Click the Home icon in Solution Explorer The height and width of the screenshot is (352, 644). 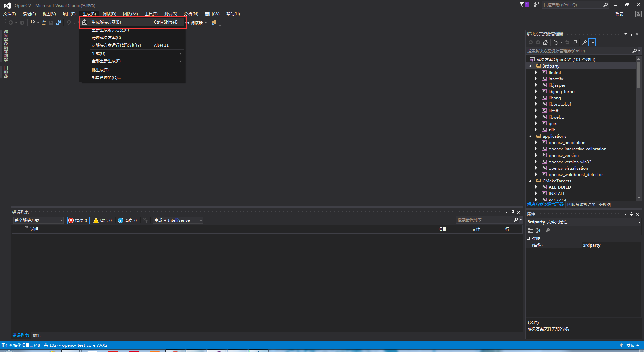click(545, 42)
